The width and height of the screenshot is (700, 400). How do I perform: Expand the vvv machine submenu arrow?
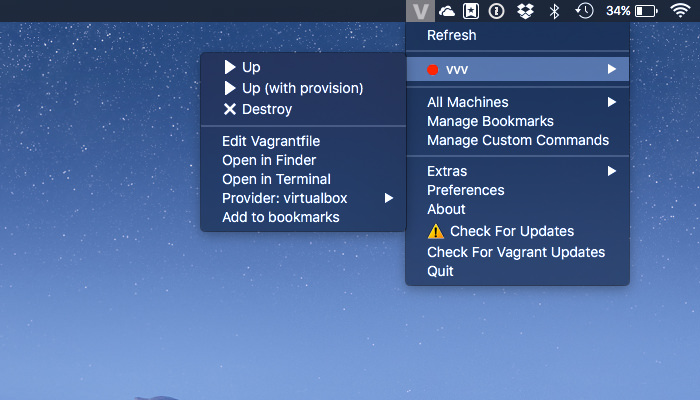tap(612, 69)
